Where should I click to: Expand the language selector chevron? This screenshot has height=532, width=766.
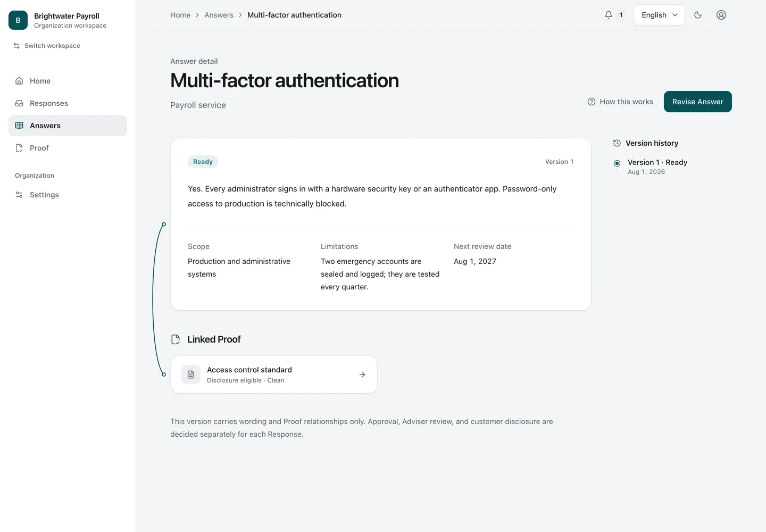click(x=675, y=15)
